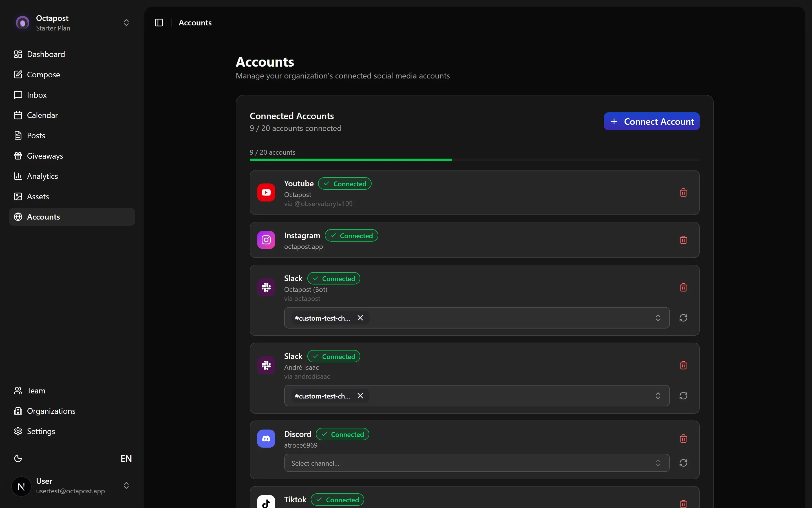Delete the Slack Octapost (Bot) account

point(683,287)
